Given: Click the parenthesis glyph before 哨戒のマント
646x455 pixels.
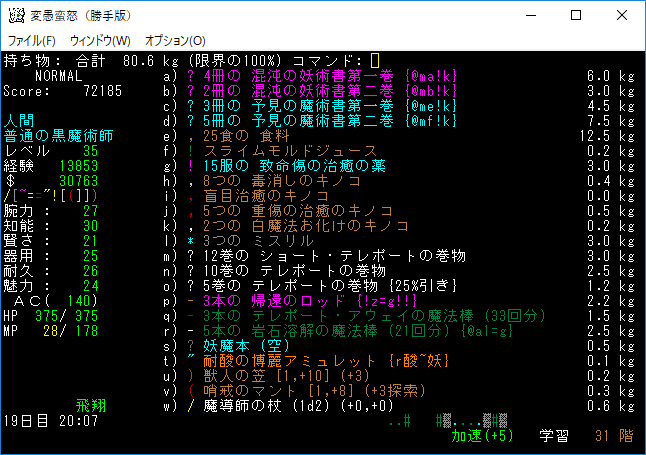Looking at the screenshot, I should point(191,391).
